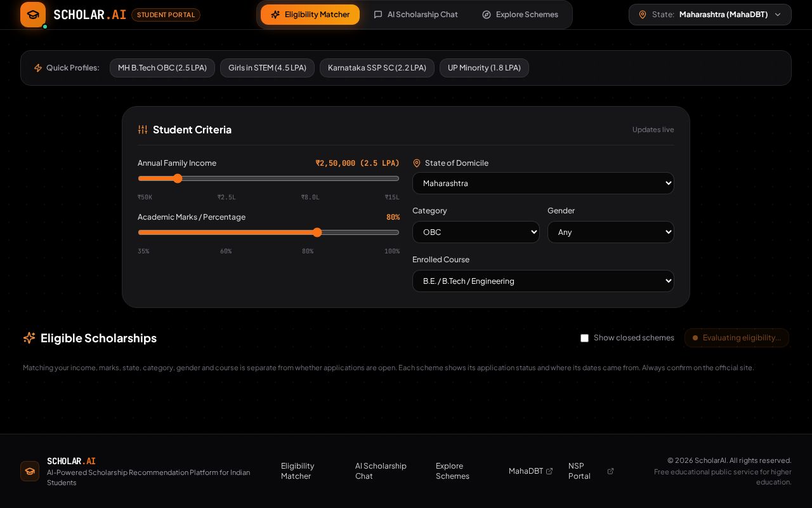This screenshot has width=812, height=508.
Task: Switch to the AI Scholarship Chat tab
Action: coord(416,15)
